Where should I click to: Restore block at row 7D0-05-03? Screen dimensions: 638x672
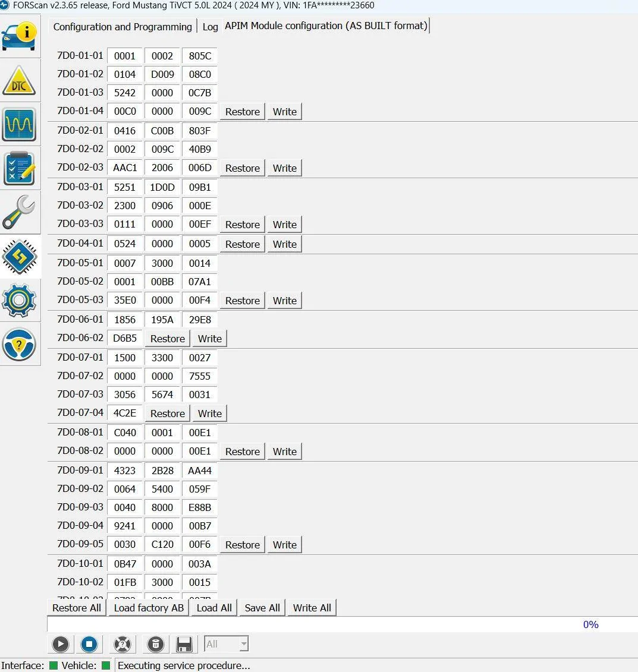tap(242, 301)
